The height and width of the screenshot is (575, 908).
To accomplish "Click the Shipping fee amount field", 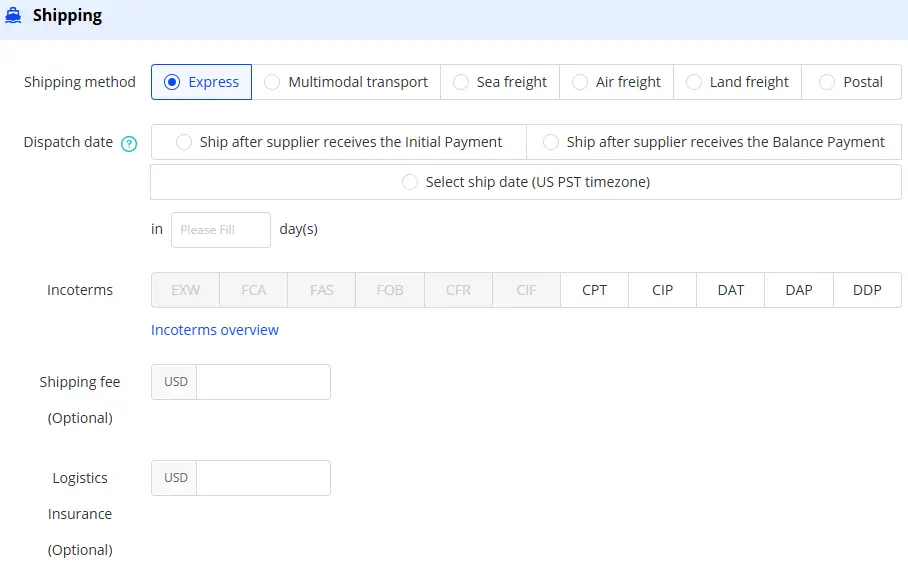I will 262,382.
